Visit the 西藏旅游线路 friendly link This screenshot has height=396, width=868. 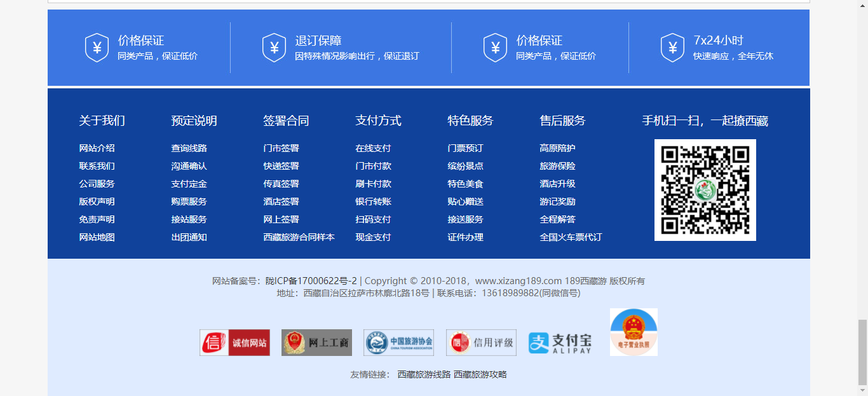click(424, 374)
